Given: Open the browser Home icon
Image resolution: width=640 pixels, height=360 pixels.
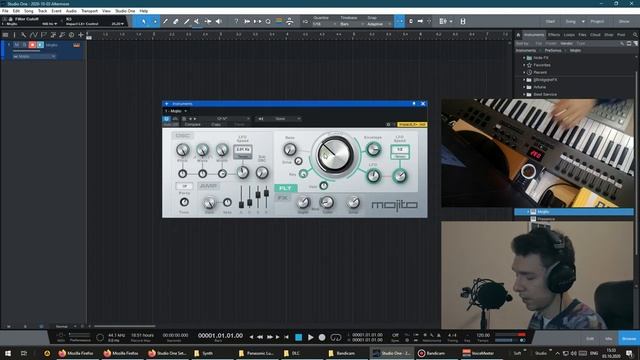Looking at the screenshot, I should (x=518, y=35).
